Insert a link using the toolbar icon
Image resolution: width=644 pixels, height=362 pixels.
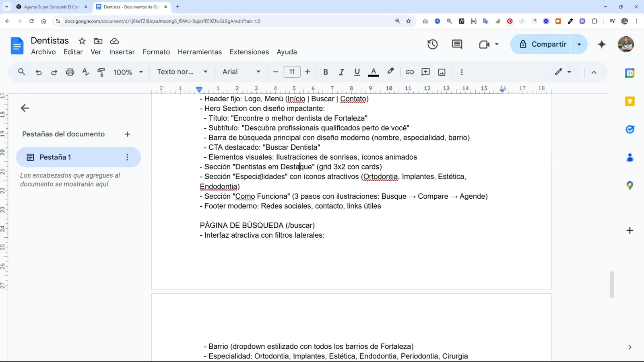coord(409,72)
